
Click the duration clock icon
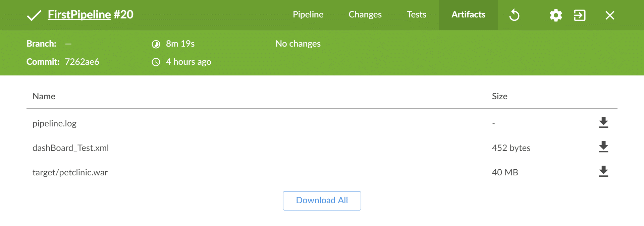pyautogui.click(x=156, y=44)
